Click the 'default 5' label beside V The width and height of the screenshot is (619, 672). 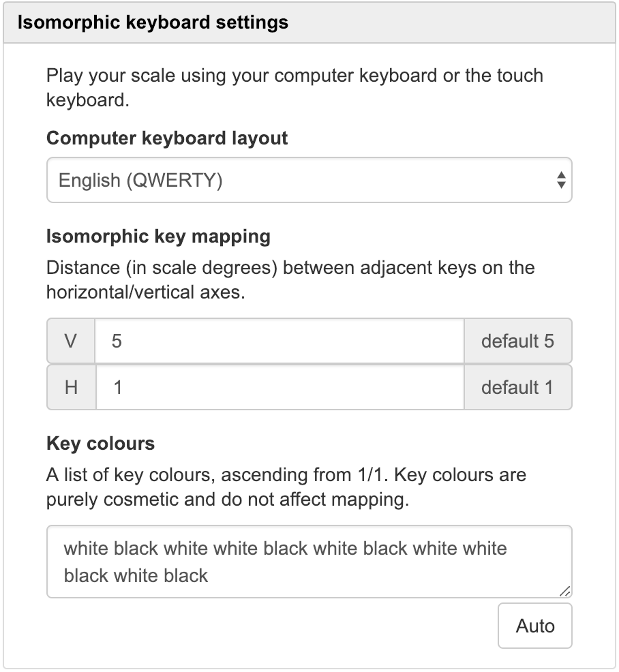click(x=517, y=341)
